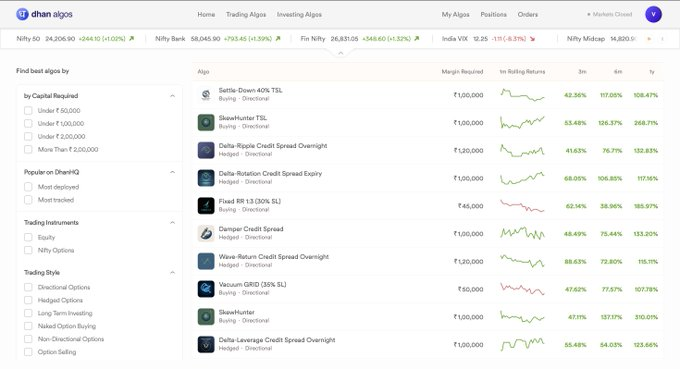
Task: Click the dhan algos logo
Action: click(44, 14)
